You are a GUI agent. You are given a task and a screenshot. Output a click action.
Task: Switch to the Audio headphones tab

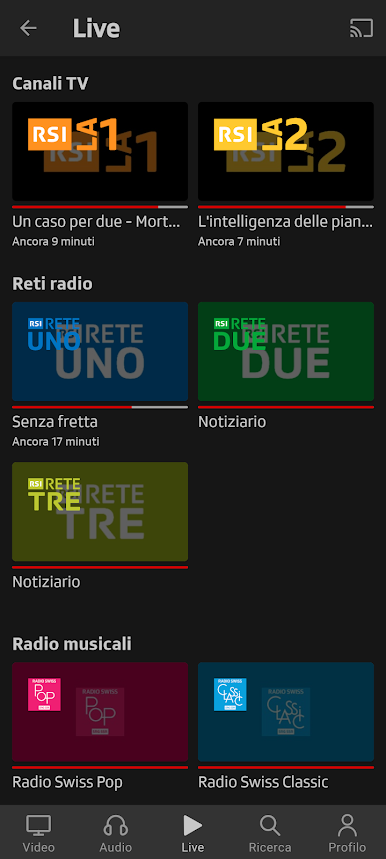116,826
